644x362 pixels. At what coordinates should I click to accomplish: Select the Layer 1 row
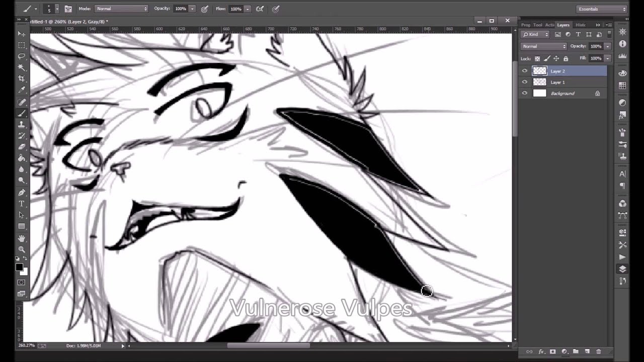click(563, 82)
